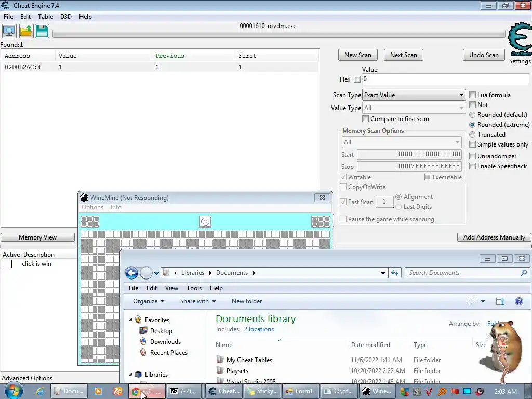Click the change view icon in Explorer

[472, 301]
